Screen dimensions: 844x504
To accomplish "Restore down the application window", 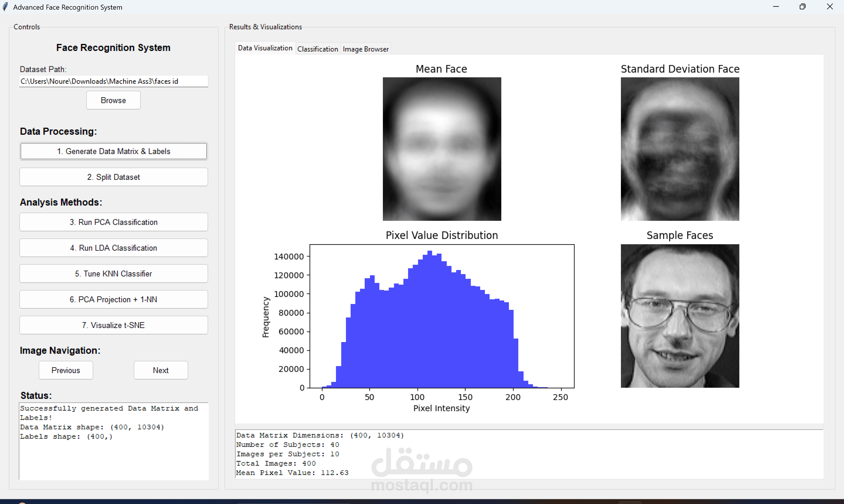I will click(803, 7).
